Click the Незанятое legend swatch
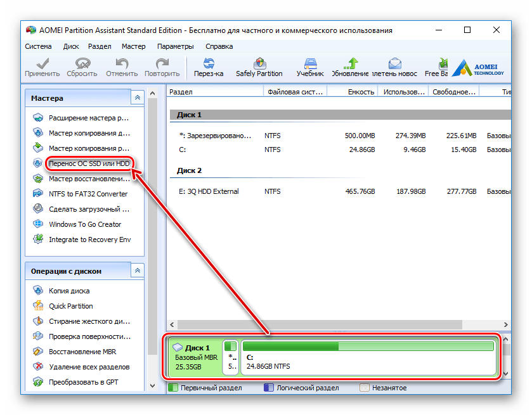The image size is (532, 415). pos(364,388)
